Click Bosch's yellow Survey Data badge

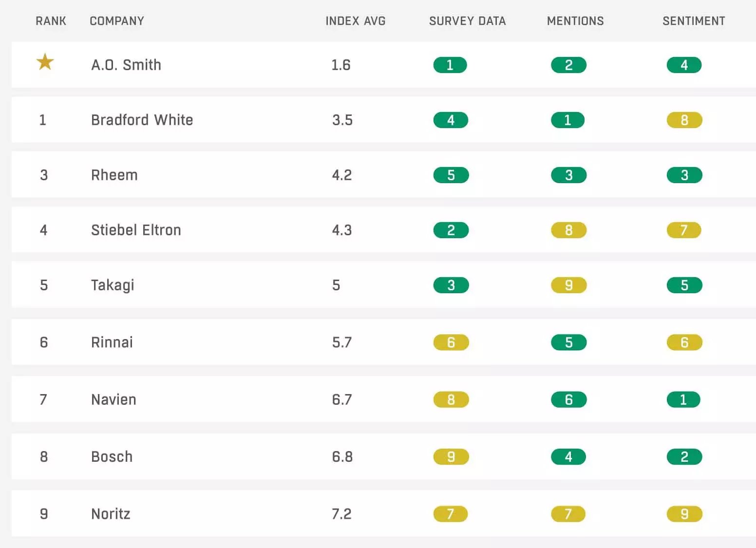point(451,456)
